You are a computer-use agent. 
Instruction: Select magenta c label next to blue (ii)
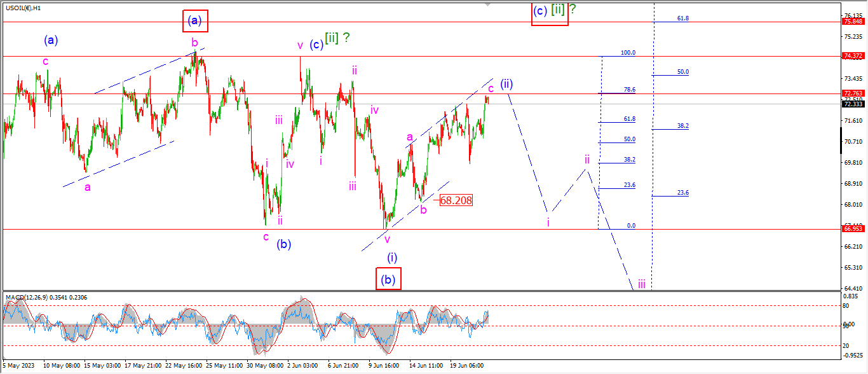[x=491, y=88]
